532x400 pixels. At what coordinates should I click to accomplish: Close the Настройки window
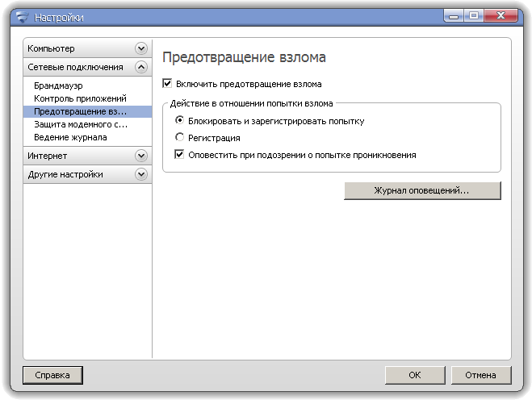(501, 16)
